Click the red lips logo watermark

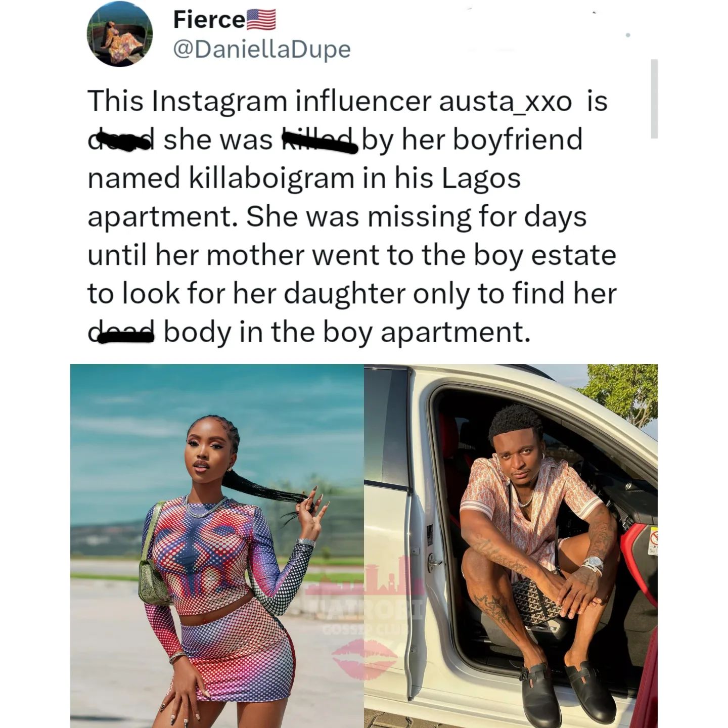click(x=365, y=658)
